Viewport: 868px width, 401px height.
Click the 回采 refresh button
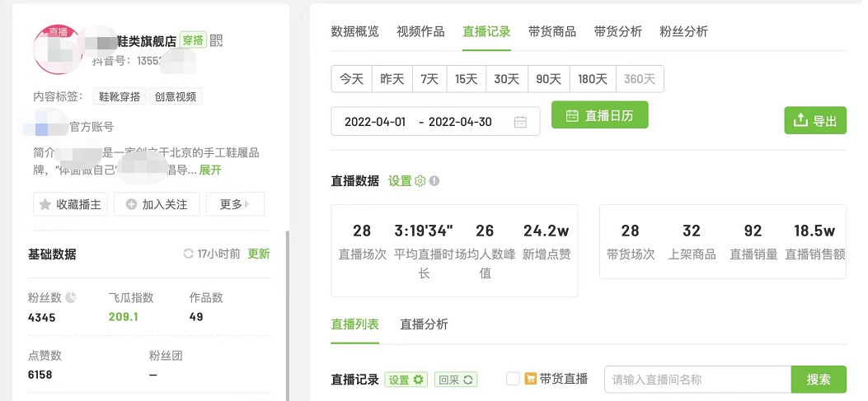(x=456, y=380)
